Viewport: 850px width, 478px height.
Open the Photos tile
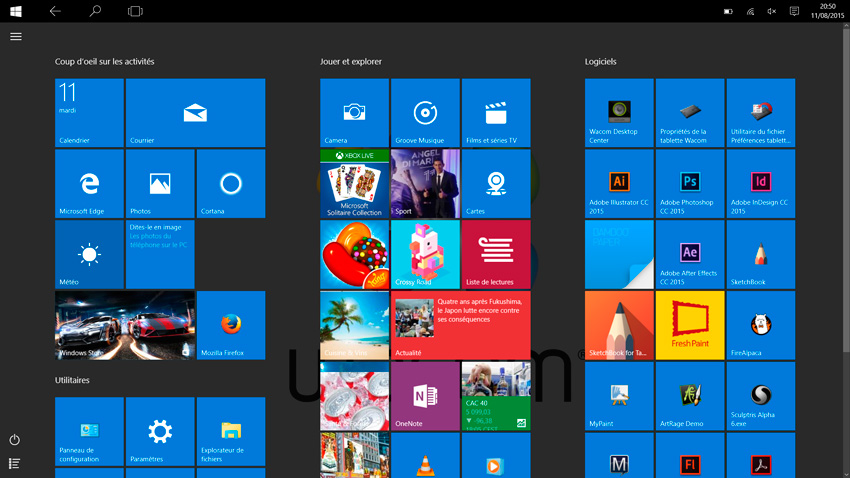[x=160, y=184]
